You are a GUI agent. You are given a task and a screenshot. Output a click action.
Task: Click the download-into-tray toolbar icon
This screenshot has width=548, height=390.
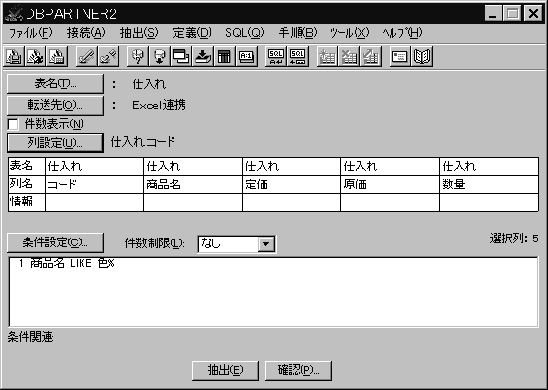(x=203, y=56)
